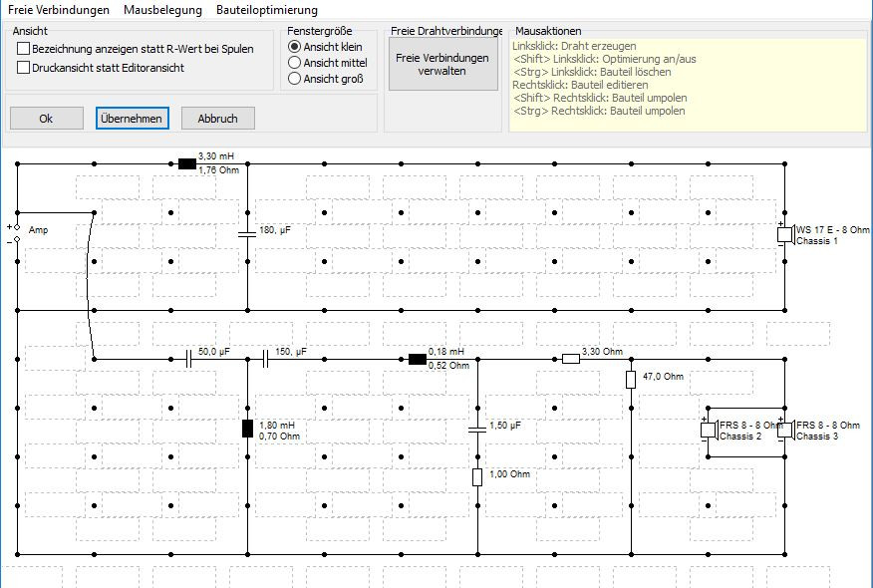Select Ansicht klein radio button
The width and height of the screenshot is (873, 588).
[295, 47]
